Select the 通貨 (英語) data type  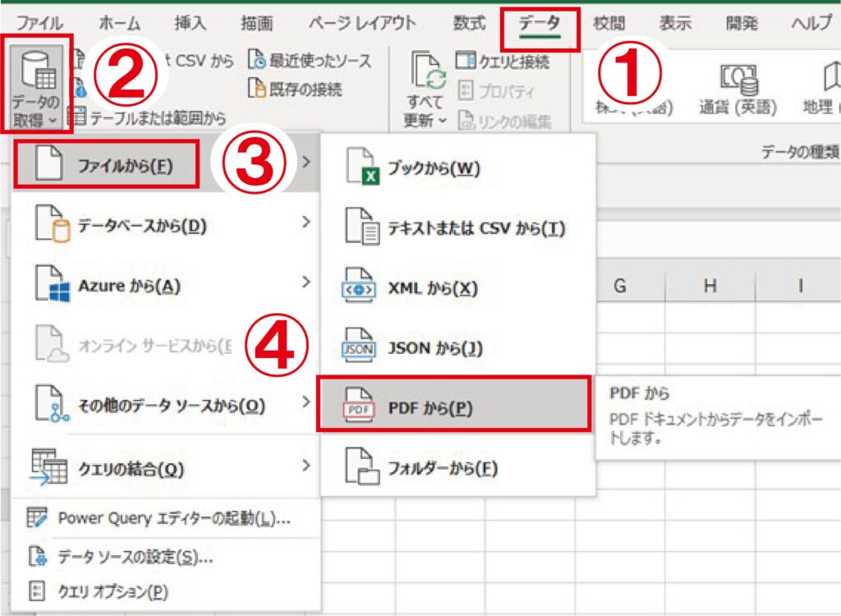pyautogui.click(x=738, y=90)
